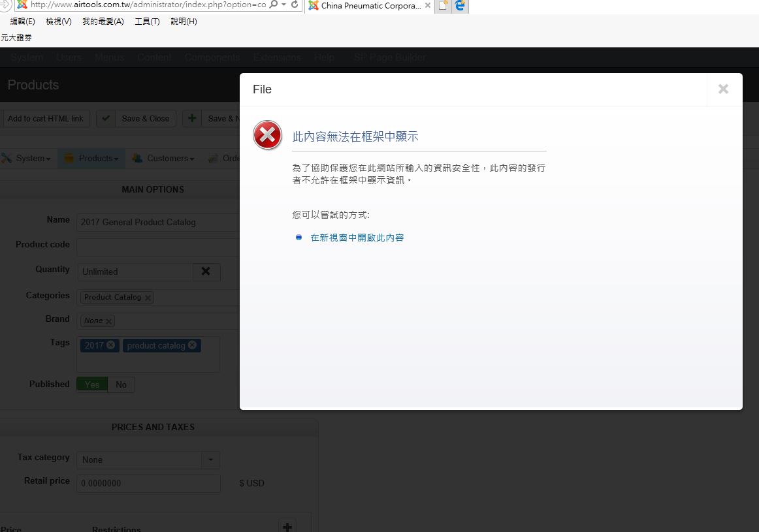Open the 工具(T) tools menu
Image resolution: width=759 pixels, height=532 pixels.
pos(147,22)
